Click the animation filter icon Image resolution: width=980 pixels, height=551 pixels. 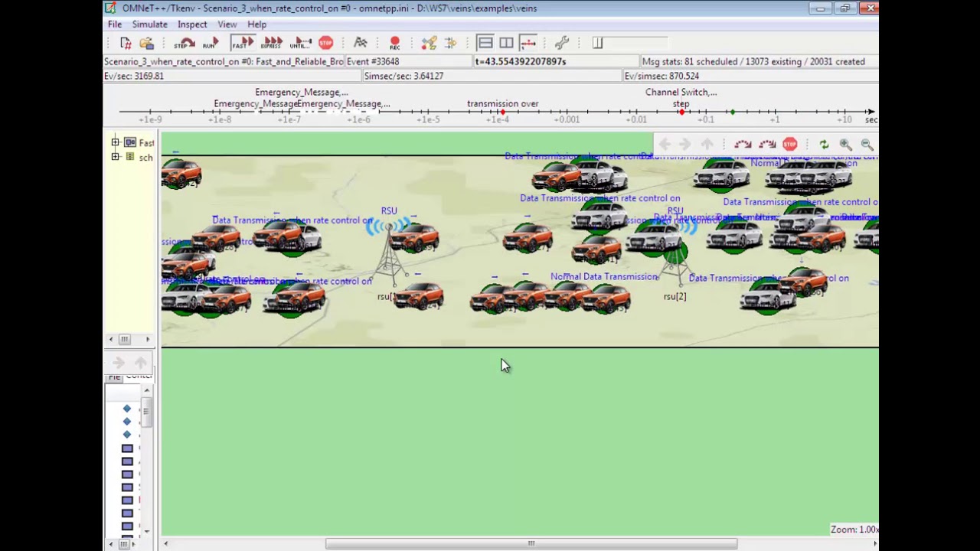point(450,43)
